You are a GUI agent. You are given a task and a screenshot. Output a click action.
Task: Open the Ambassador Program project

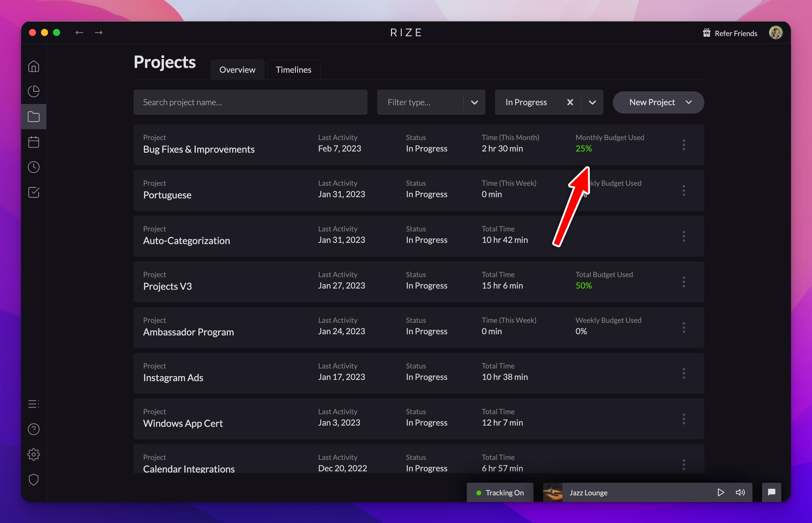(189, 332)
